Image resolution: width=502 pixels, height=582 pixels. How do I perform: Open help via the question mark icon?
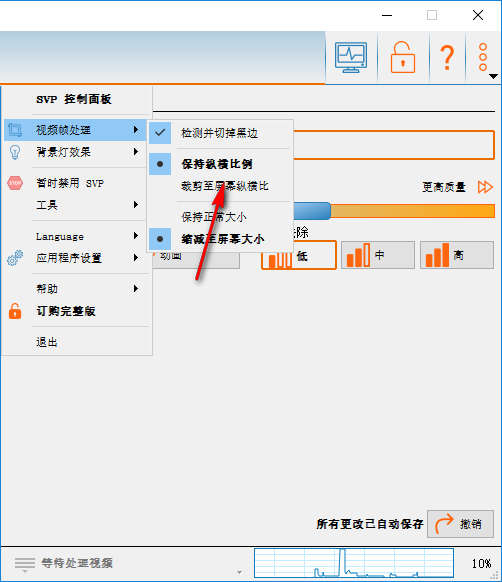tap(447, 58)
